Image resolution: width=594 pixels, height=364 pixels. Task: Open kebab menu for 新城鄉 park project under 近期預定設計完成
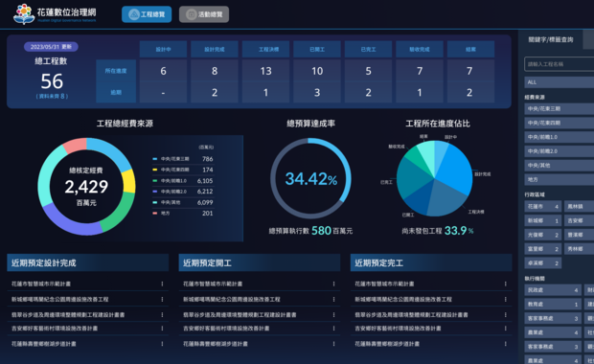(162, 299)
